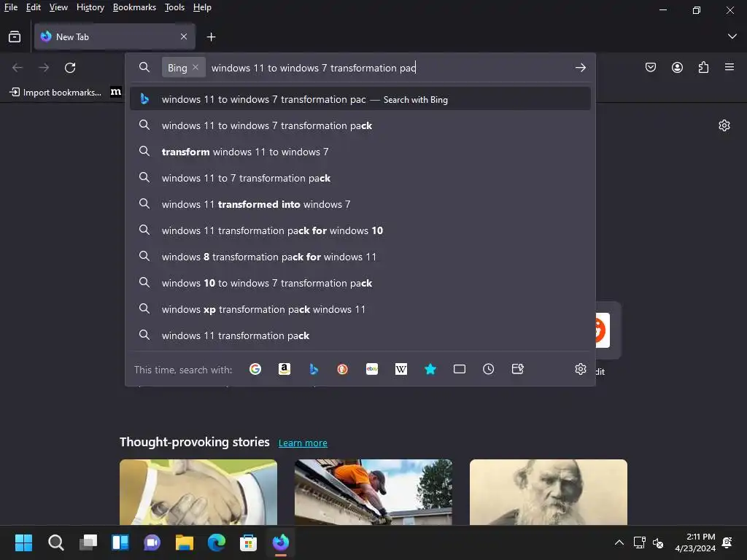Select suggestion 'windows 11 to windows 7 transformation pack'
This screenshot has width=747, height=560.
pyautogui.click(x=360, y=125)
